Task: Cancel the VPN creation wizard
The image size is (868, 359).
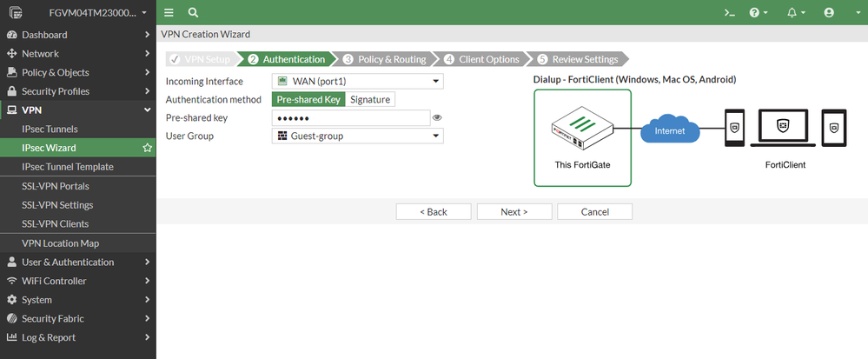Action: click(x=595, y=211)
